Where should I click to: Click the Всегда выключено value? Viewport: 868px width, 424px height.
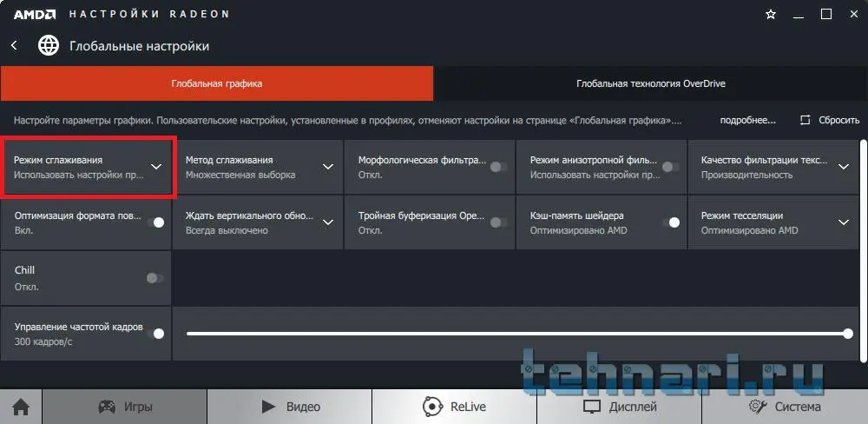click(227, 230)
